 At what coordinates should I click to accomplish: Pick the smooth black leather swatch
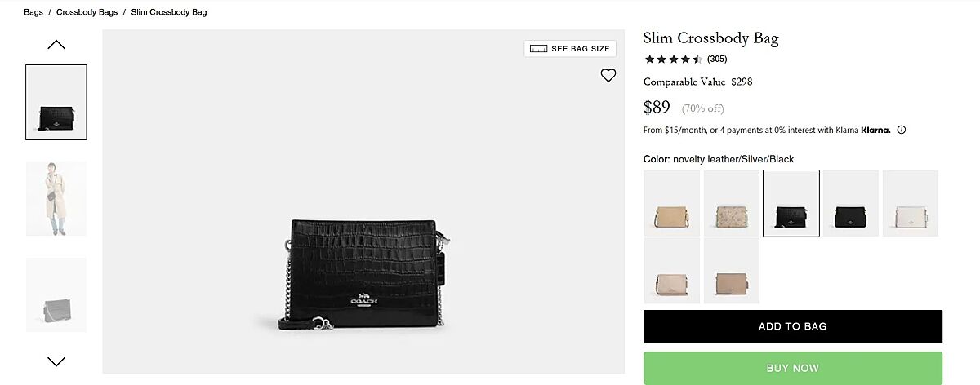click(x=851, y=203)
